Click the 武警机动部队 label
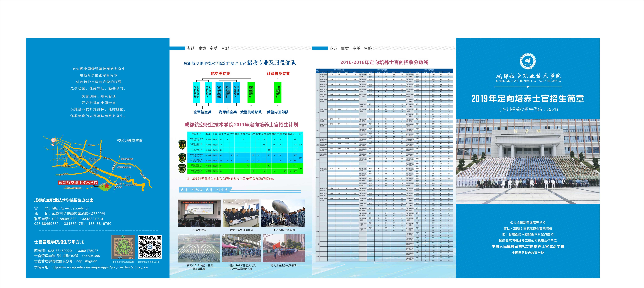 251,112
